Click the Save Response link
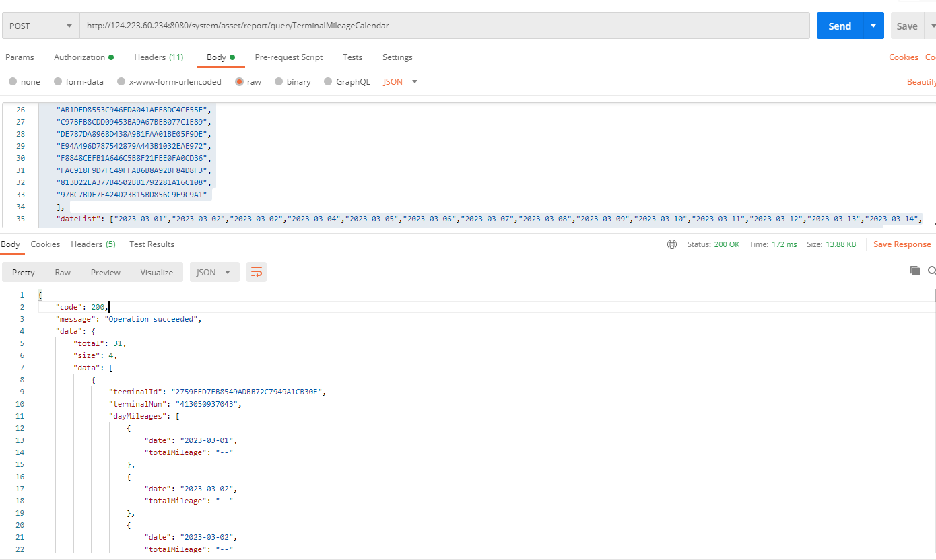This screenshot has height=560, width=936. (x=902, y=244)
